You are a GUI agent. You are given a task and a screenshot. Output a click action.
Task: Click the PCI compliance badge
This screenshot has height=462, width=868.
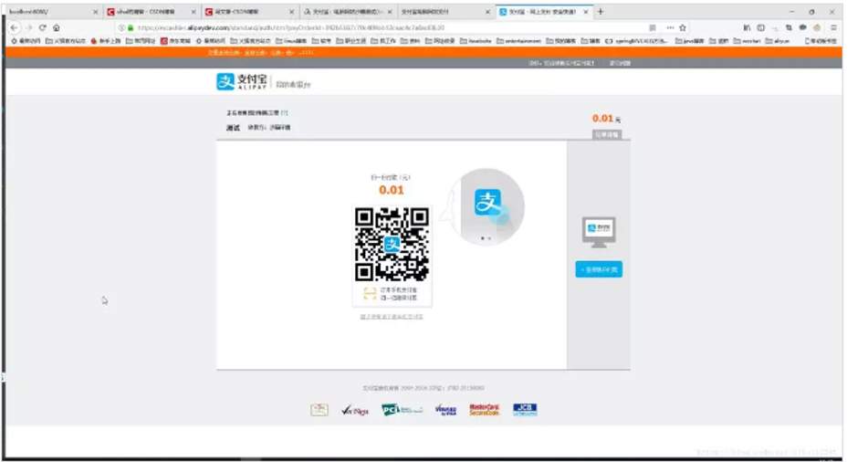(402, 410)
